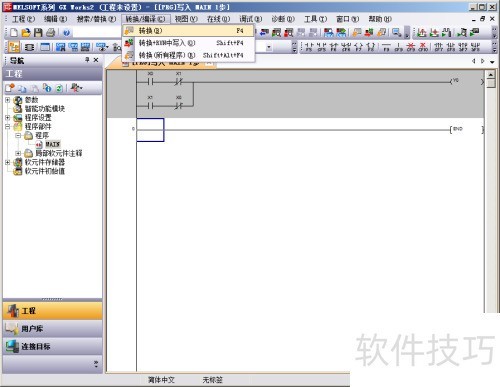The width and height of the screenshot is (500, 387).
Task: Close the 导航 navigation panel
Action: (x=96, y=60)
